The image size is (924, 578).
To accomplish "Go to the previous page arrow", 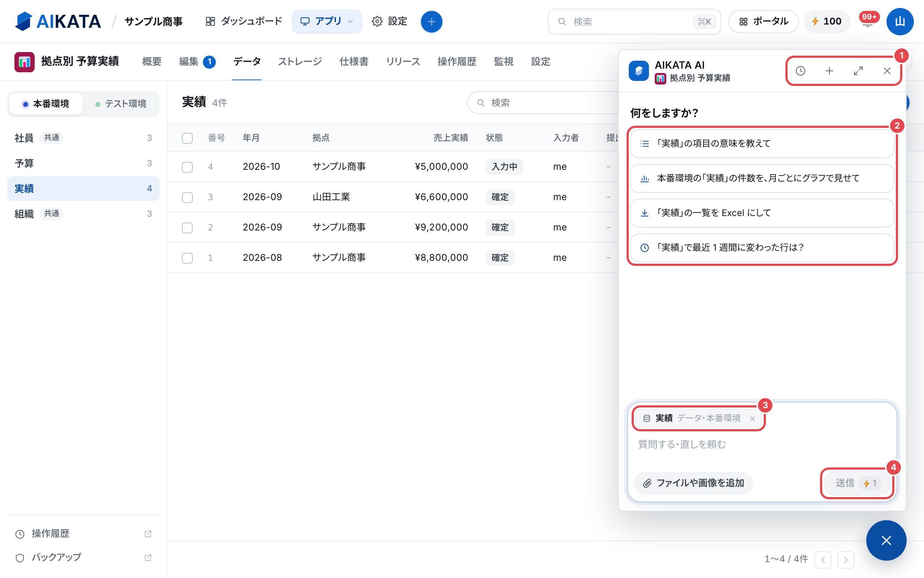I will point(823,560).
